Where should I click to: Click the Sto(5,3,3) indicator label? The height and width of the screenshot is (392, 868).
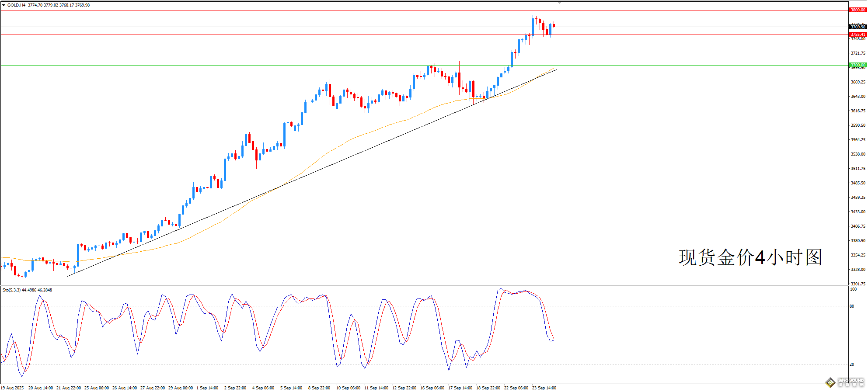pyautogui.click(x=11, y=290)
